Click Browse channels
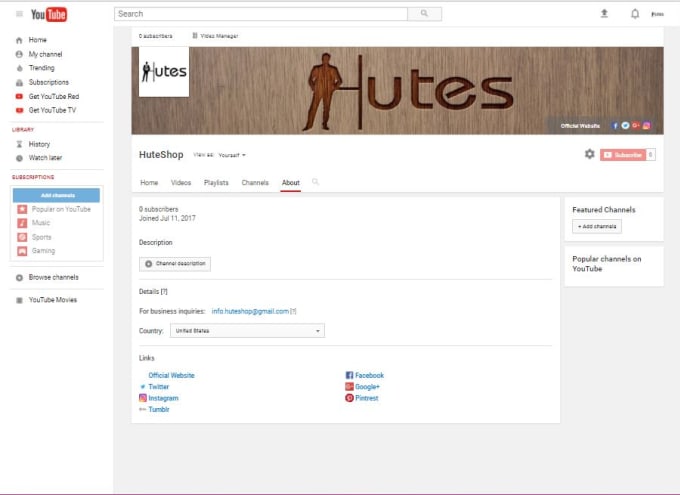The height and width of the screenshot is (495, 680). coord(53,277)
